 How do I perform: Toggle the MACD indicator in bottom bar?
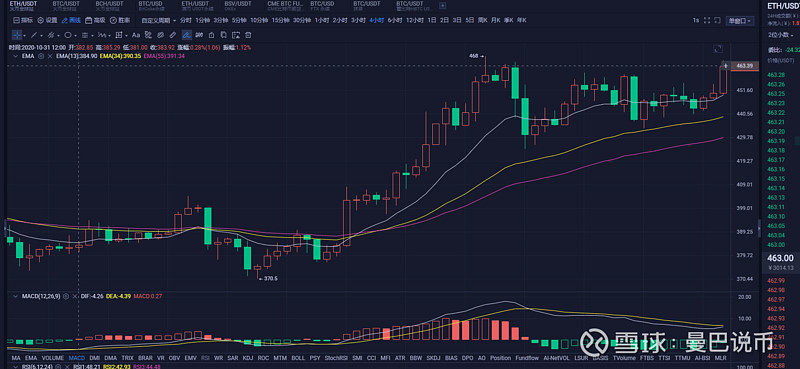coord(77,358)
